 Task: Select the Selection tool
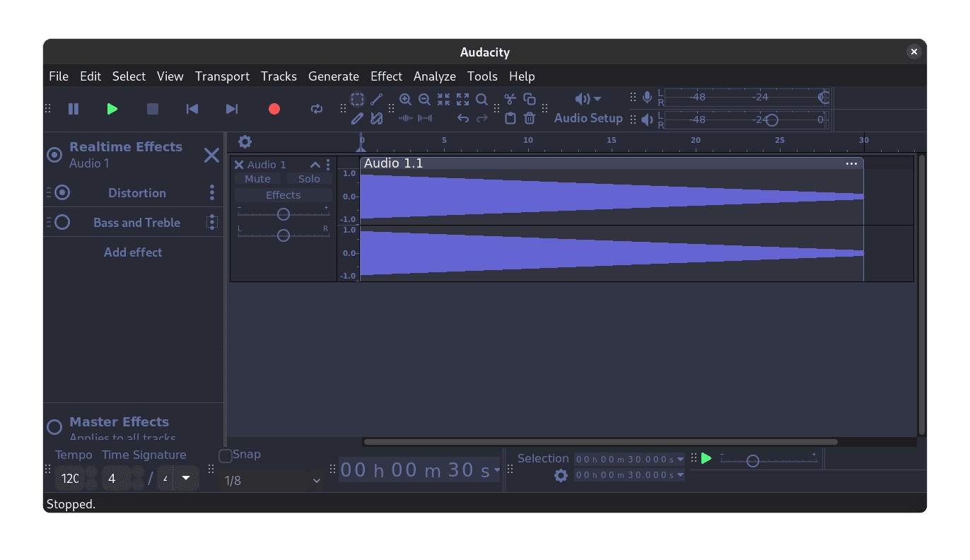357,99
